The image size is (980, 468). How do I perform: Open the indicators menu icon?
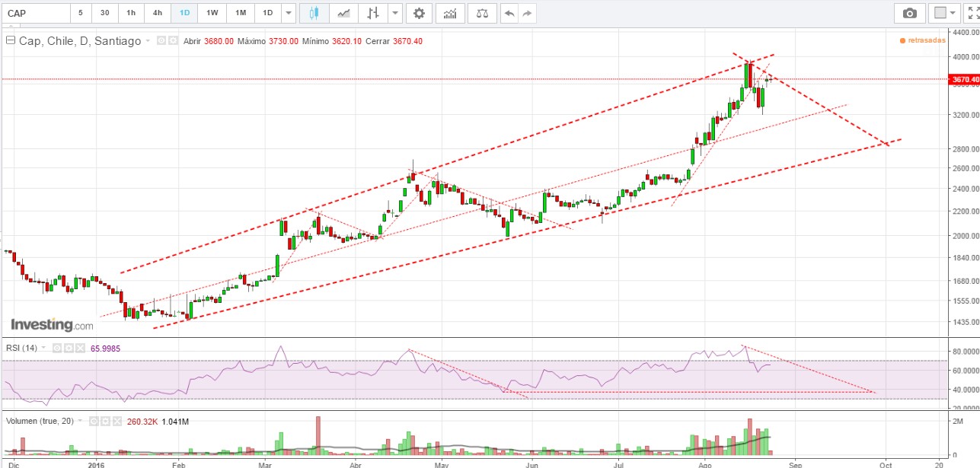[x=451, y=13]
